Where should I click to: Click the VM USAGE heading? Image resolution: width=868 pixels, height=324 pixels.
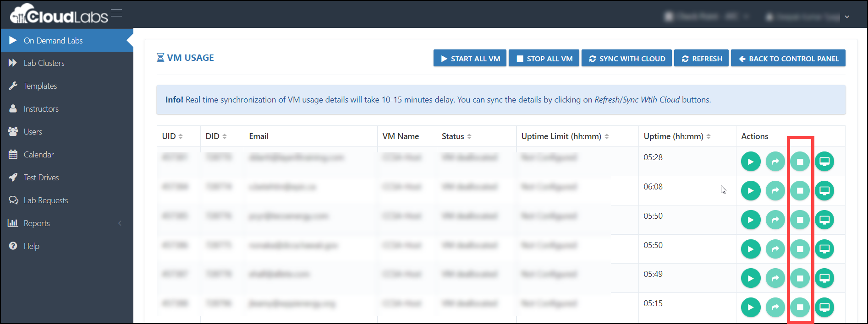tap(190, 58)
